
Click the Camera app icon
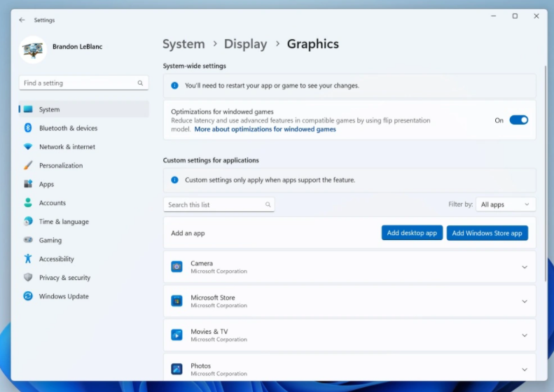tap(176, 267)
